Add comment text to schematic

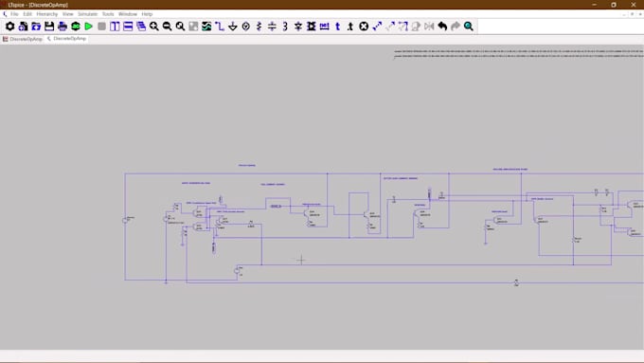(x=337, y=27)
